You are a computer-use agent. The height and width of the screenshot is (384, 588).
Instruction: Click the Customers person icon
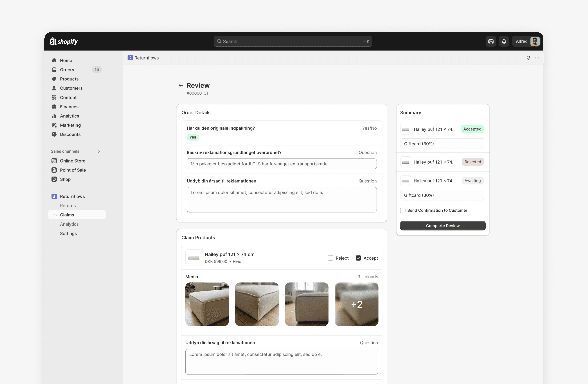click(54, 88)
